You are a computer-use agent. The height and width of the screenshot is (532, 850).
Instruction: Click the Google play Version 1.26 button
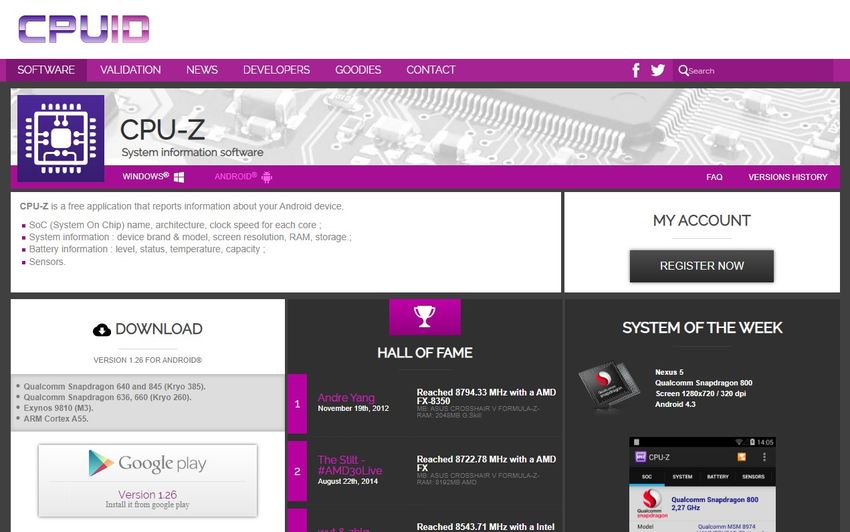[x=147, y=480]
